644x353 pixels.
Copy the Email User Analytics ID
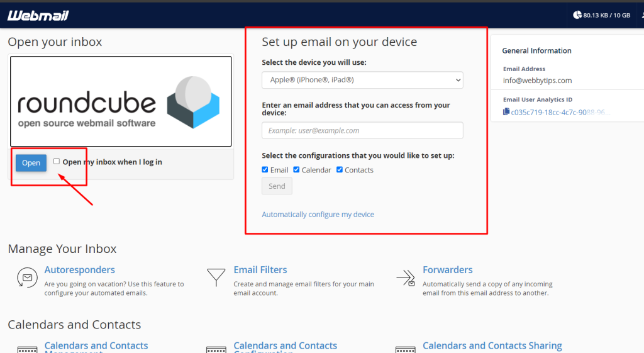(x=506, y=112)
